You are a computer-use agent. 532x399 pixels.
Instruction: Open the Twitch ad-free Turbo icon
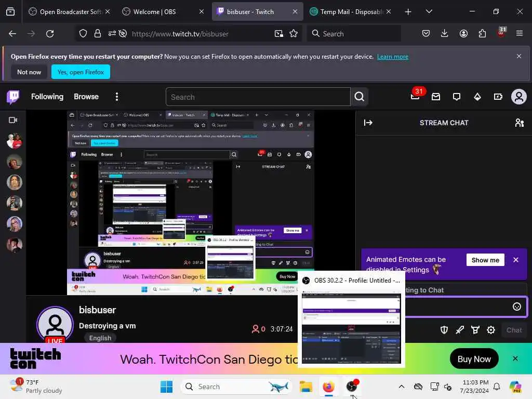point(498,97)
